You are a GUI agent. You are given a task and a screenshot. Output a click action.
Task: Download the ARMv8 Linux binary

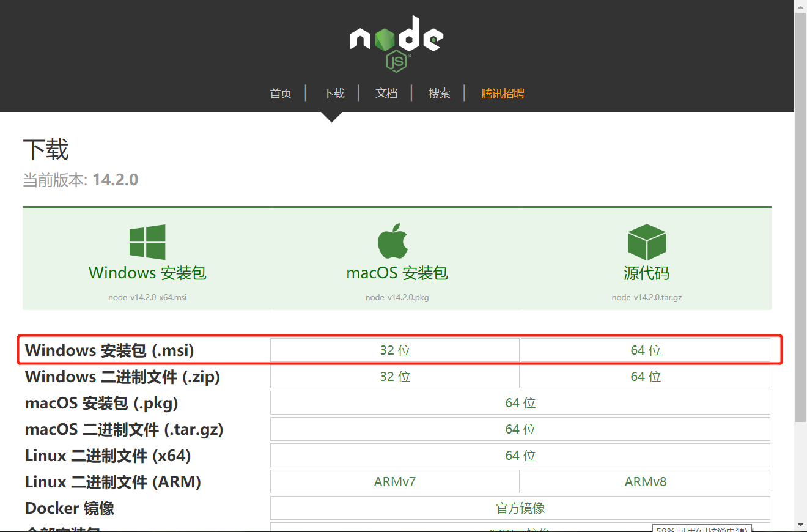tap(646, 481)
